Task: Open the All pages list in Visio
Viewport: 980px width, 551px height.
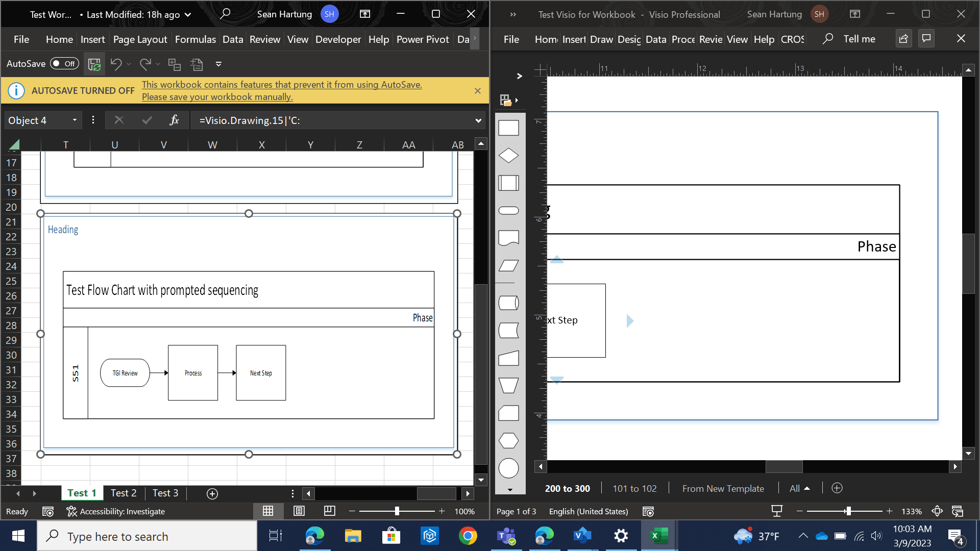Action: click(799, 488)
